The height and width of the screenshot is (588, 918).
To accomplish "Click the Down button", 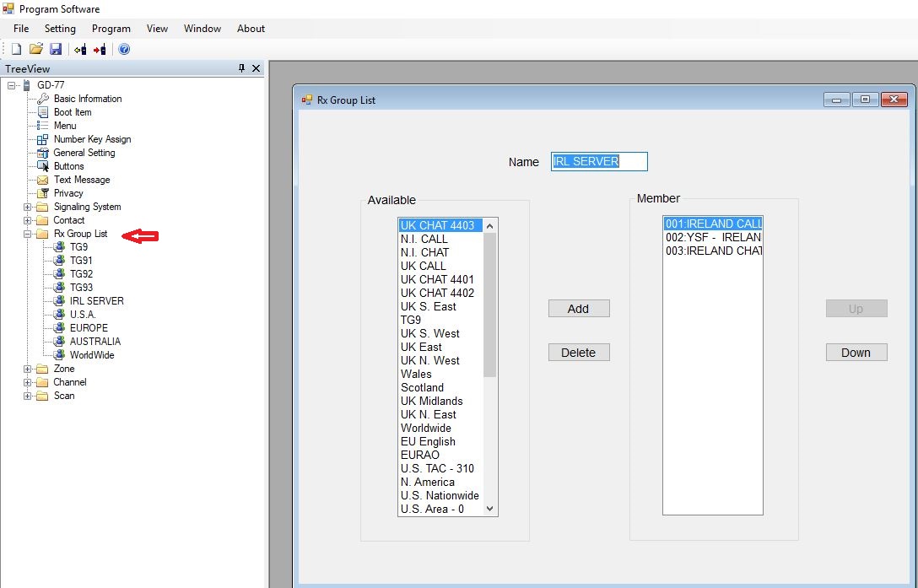I will 856,353.
